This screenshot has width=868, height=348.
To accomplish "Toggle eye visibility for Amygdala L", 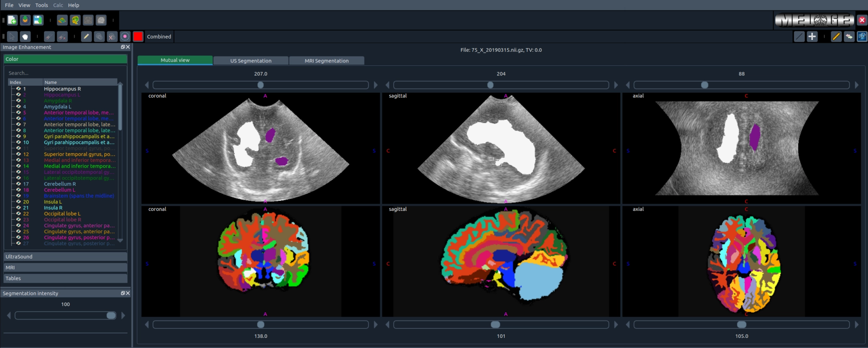I will [x=19, y=107].
